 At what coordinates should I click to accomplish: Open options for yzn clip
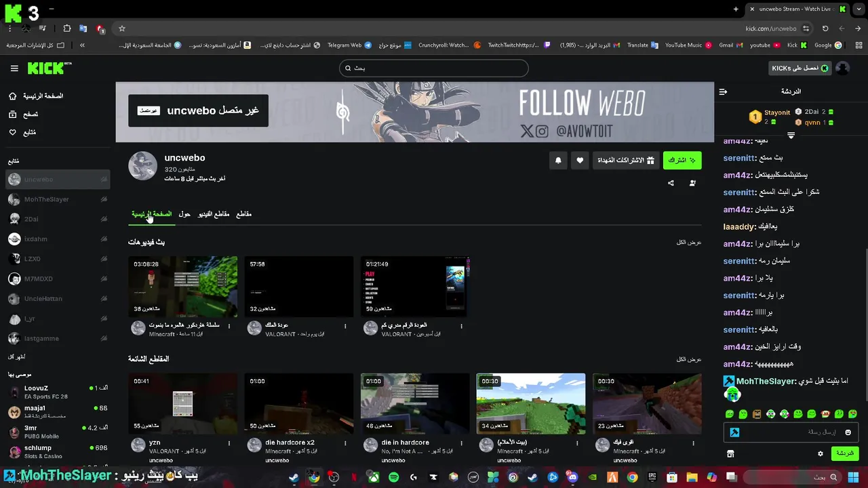229,443
